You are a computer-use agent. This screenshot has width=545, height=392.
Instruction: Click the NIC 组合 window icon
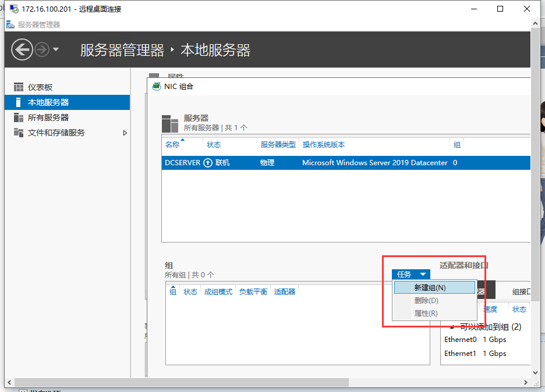click(x=157, y=87)
